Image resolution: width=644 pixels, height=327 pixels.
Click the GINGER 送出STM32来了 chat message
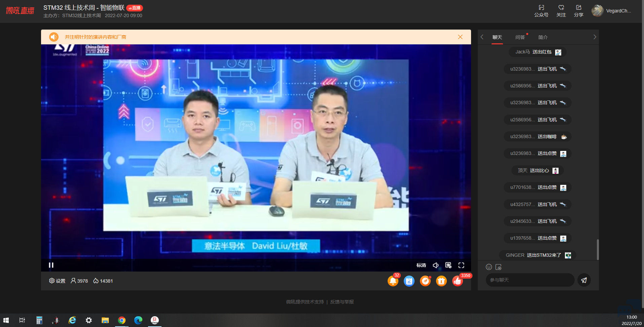coord(538,255)
